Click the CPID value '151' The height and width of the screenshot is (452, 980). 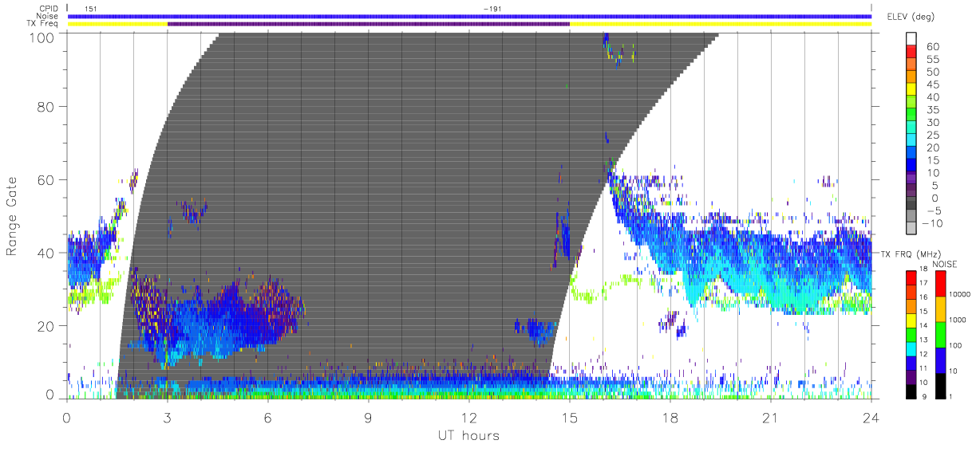pos(91,9)
